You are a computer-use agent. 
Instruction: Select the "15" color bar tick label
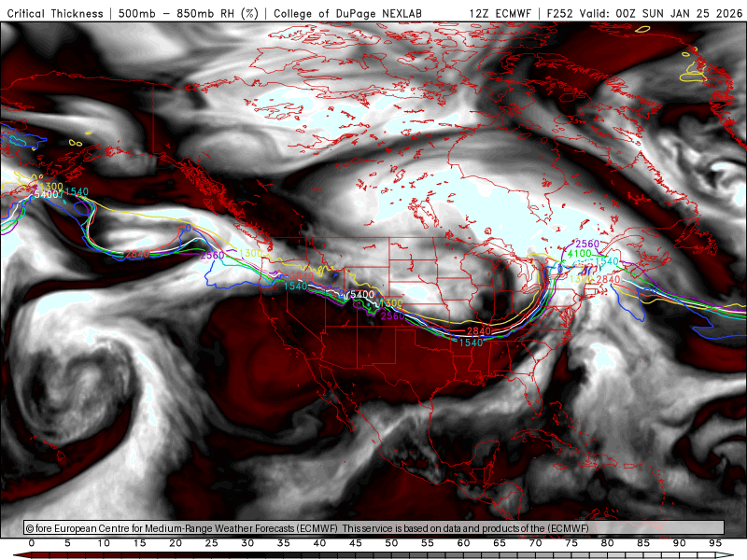(x=139, y=543)
